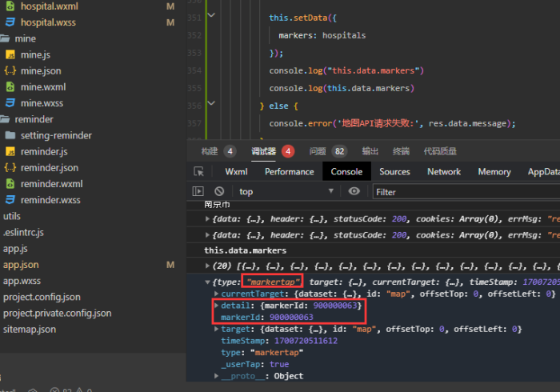Toggle the console sidebar panel icon
The height and width of the screenshot is (392, 560).
click(x=198, y=191)
